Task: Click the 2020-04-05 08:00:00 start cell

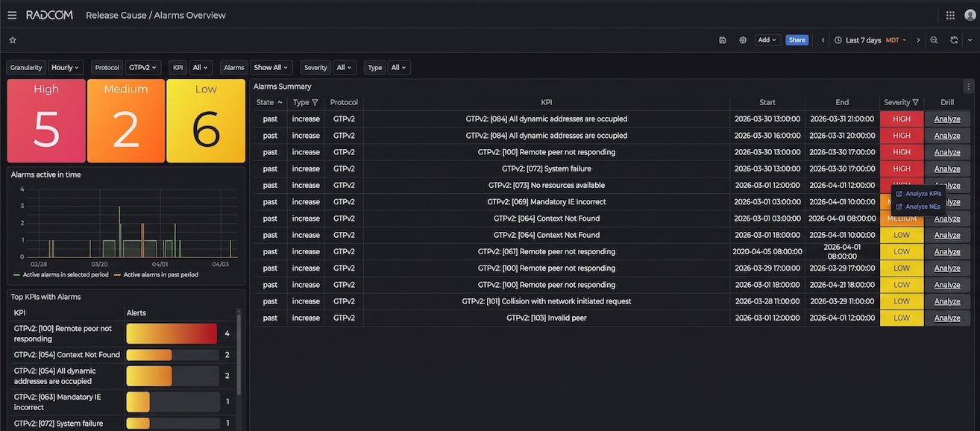Action: (x=767, y=251)
